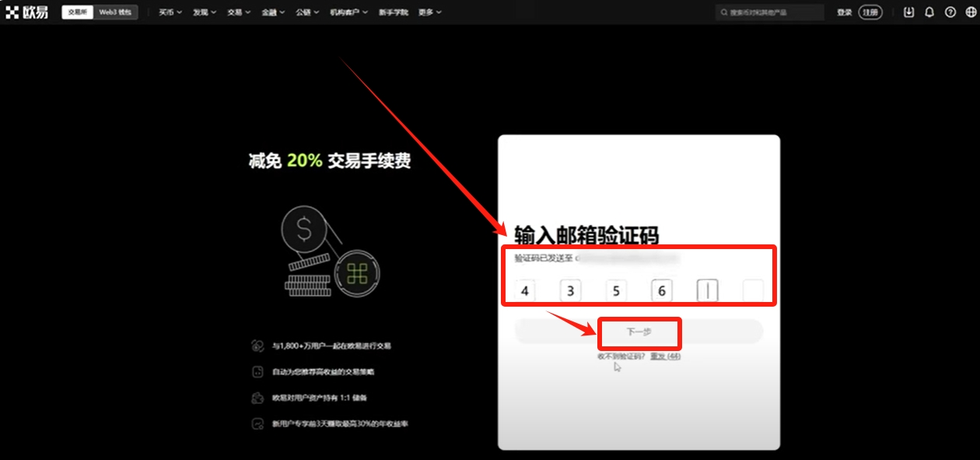The width and height of the screenshot is (980, 460).
Task: Click the 注册 register button
Action: click(x=870, y=12)
